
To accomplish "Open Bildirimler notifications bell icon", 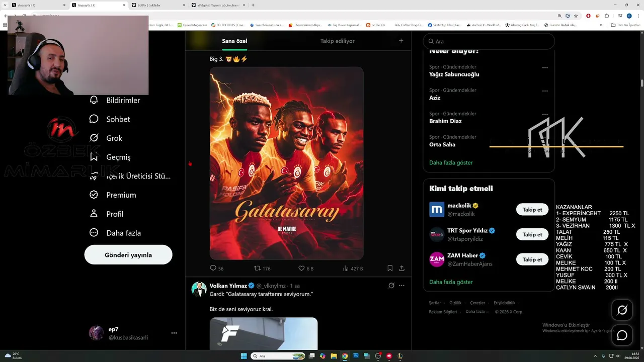I will [94, 100].
